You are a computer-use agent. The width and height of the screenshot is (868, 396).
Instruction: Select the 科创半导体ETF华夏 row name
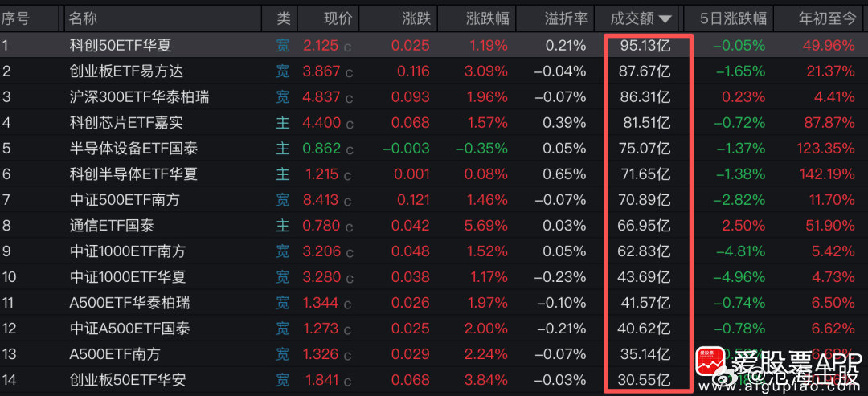[133, 174]
